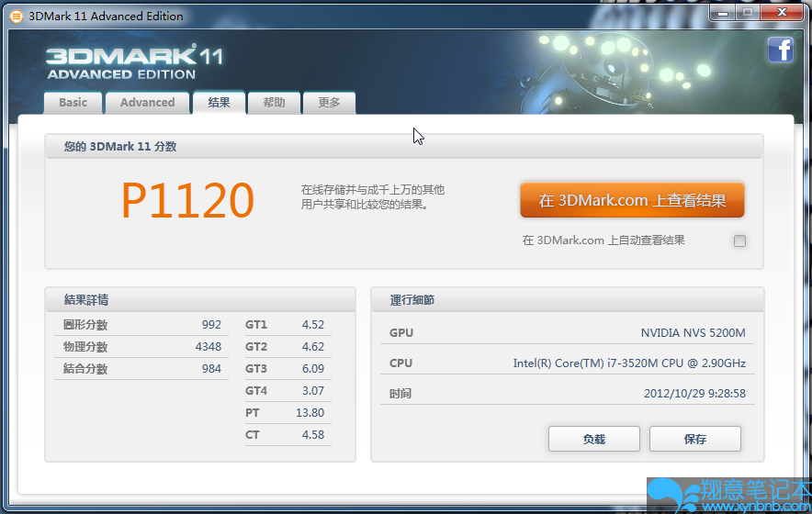Click the GT3 value 6.09
The width and height of the screenshot is (812, 514).
[313, 369]
